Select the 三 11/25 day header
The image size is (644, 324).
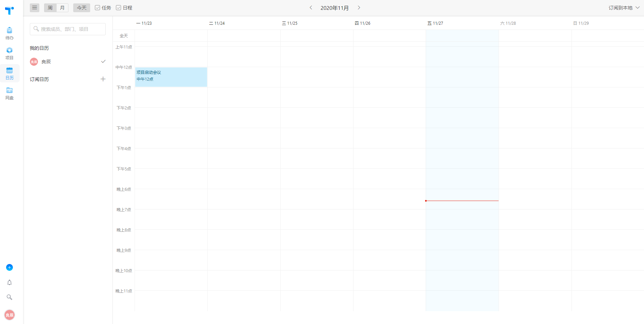tap(289, 23)
